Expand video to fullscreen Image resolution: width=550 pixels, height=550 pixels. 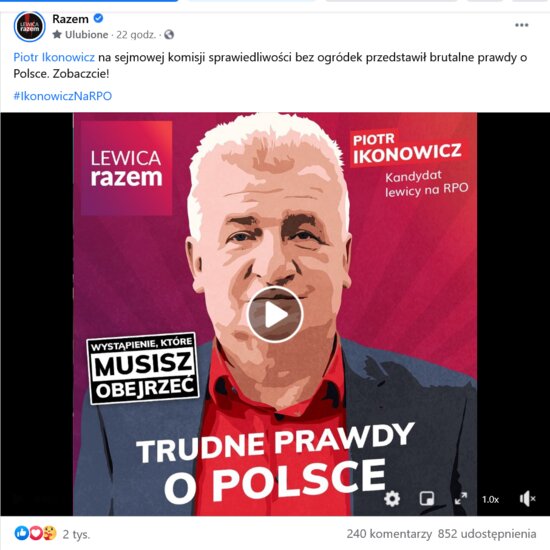(461, 498)
